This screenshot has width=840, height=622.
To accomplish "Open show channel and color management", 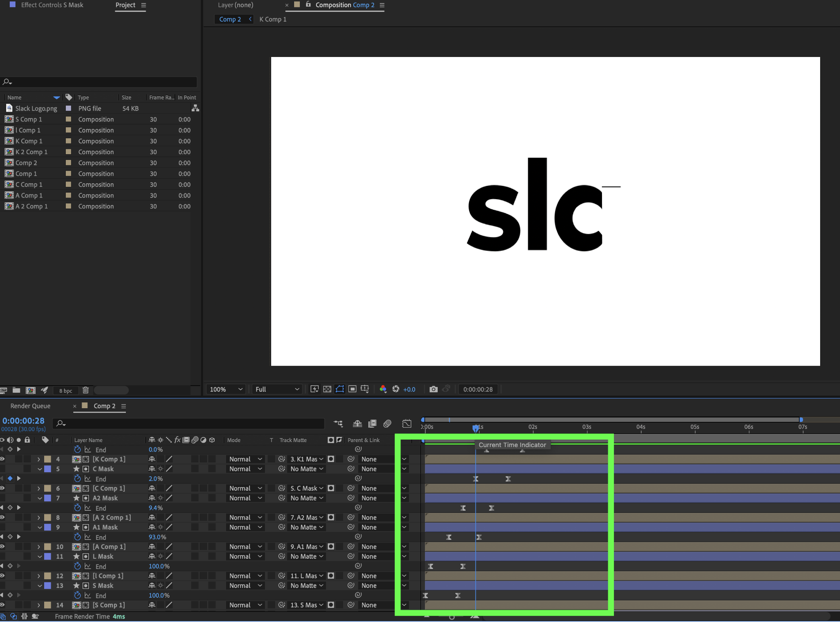I will (x=383, y=389).
